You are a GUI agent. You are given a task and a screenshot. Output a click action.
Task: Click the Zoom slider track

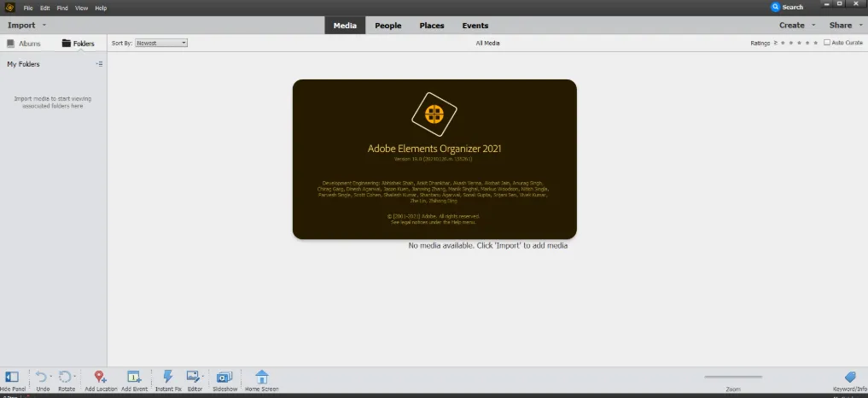coord(733,377)
